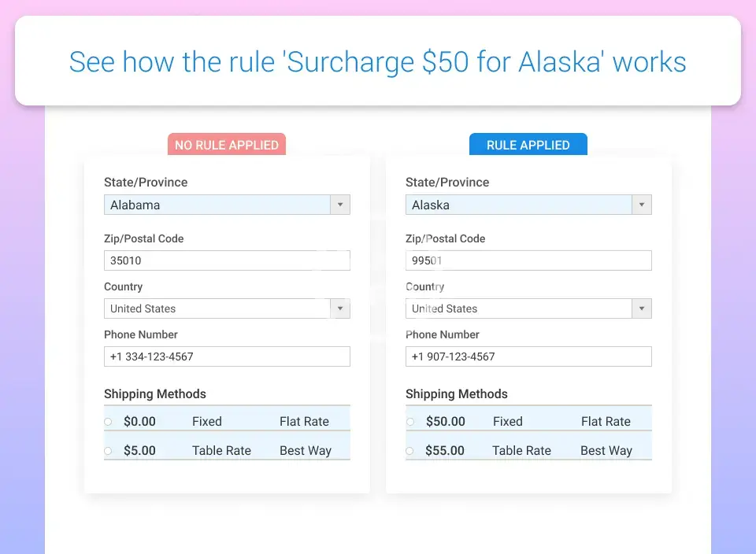The image size is (756, 554).
Task: Click the NO RULE APPLIED tab
Action: click(227, 145)
